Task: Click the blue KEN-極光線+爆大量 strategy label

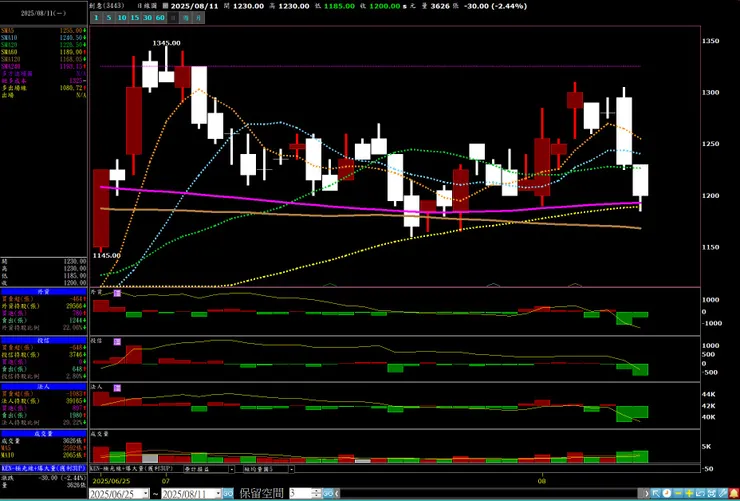Action: click(x=43, y=469)
